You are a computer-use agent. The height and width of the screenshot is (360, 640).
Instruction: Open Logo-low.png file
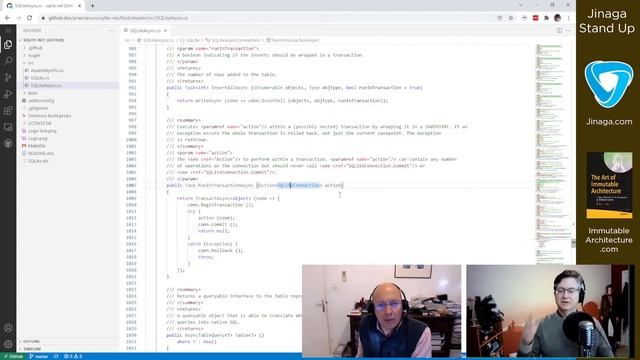click(42, 131)
